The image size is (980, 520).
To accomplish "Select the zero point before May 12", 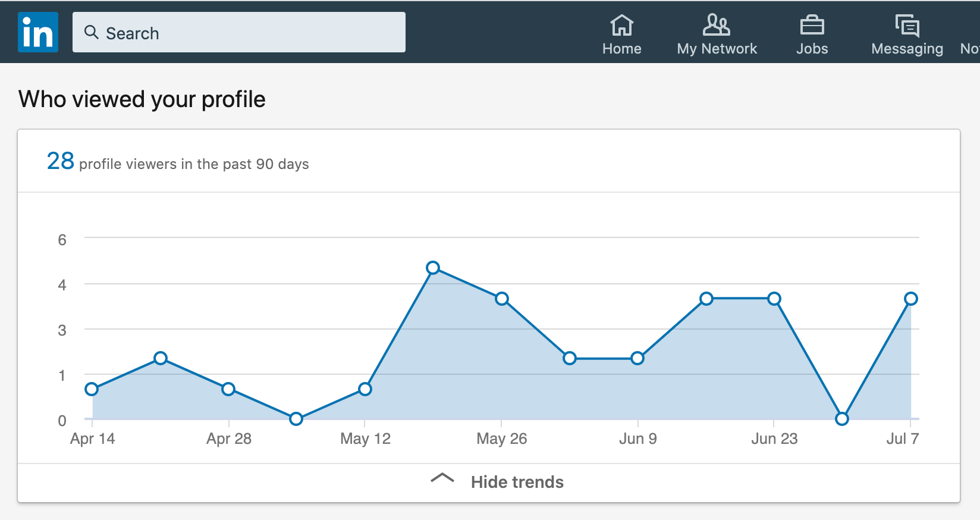I will pos(296,419).
